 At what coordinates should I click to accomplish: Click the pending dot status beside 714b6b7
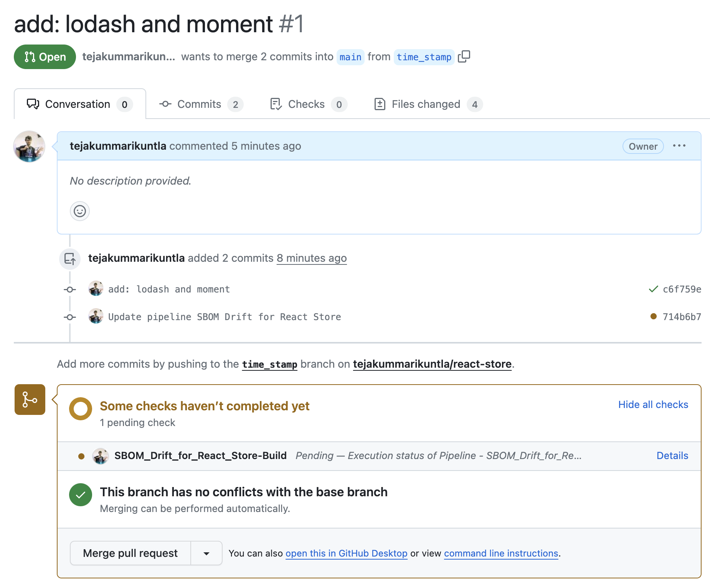tap(653, 316)
